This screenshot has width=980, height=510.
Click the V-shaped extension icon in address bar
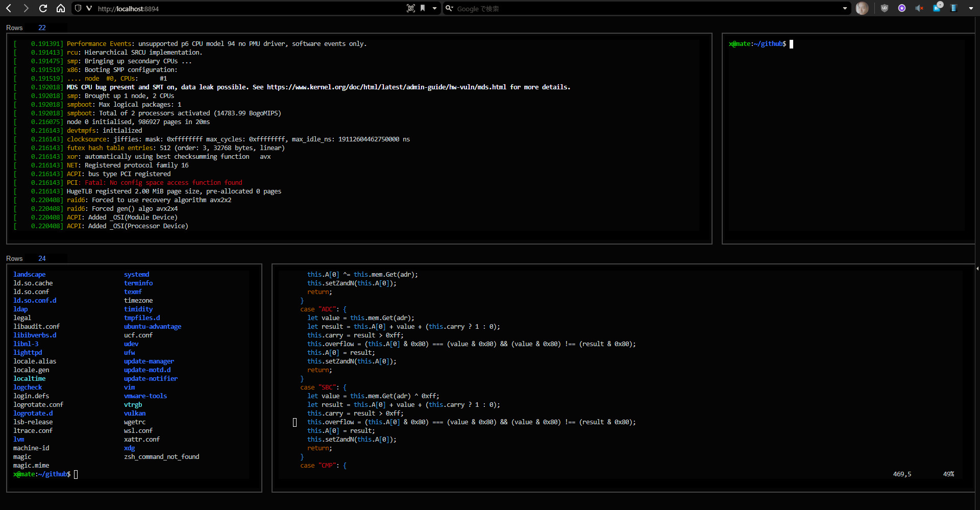89,8
